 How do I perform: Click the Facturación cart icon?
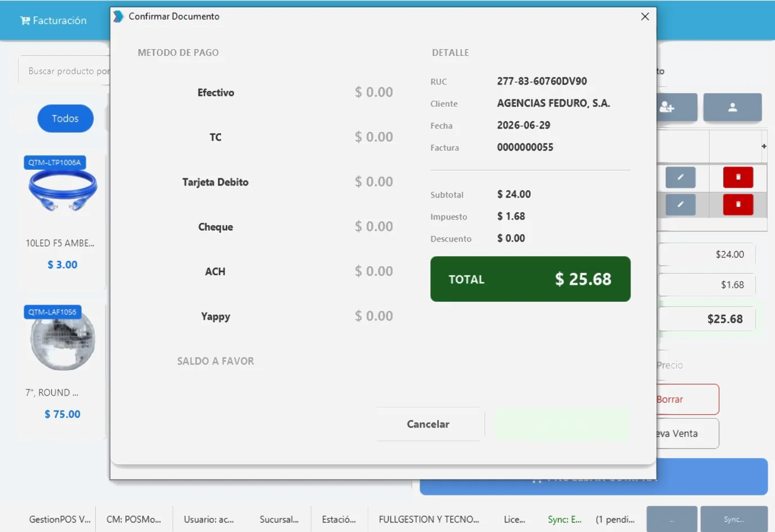(x=25, y=21)
